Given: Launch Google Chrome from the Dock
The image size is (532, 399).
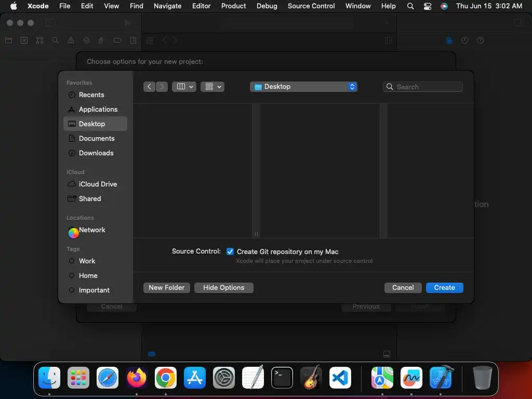Looking at the screenshot, I should tap(166, 378).
